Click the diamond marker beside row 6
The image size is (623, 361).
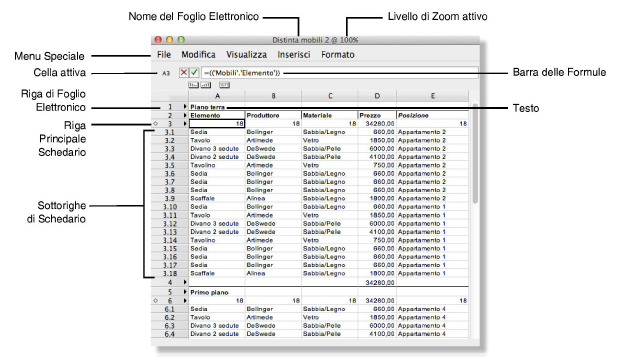(155, 301)
